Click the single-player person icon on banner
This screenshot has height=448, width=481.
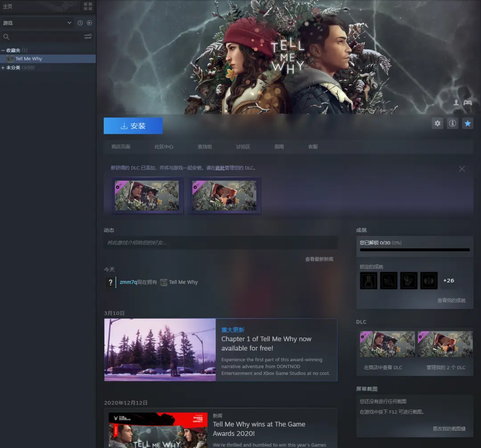(x=457, y=102)
